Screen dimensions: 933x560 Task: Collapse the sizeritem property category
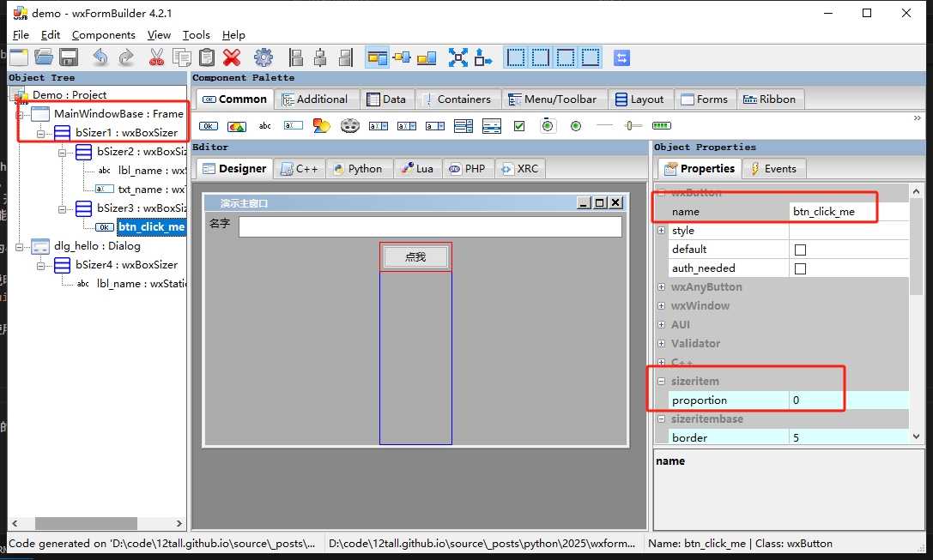click(661, 381)
